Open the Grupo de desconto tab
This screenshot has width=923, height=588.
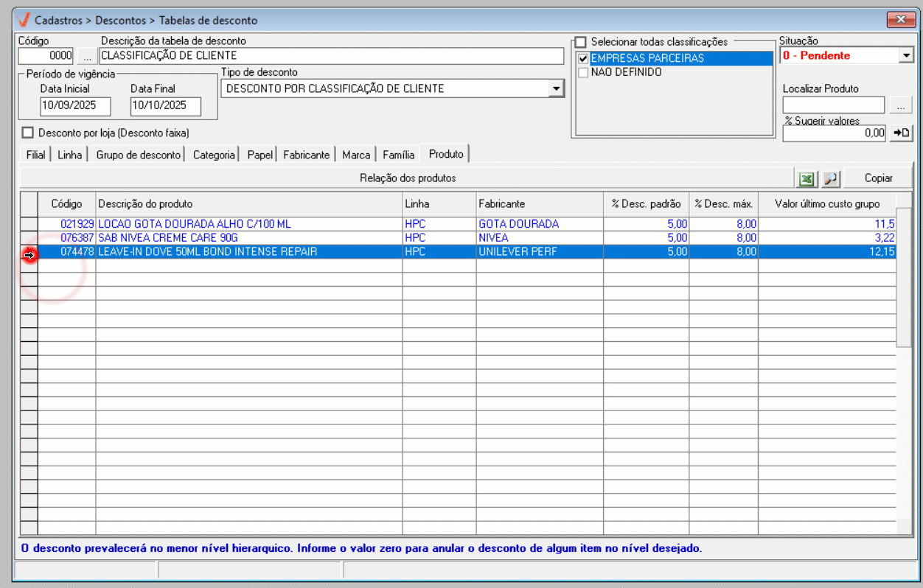pyautogui.click(x=138, y=155)
